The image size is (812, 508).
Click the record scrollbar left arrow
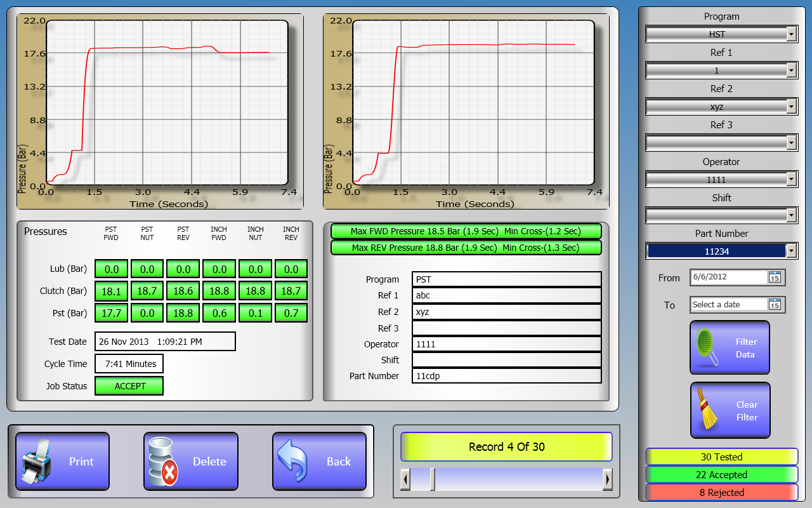(405, 479)
